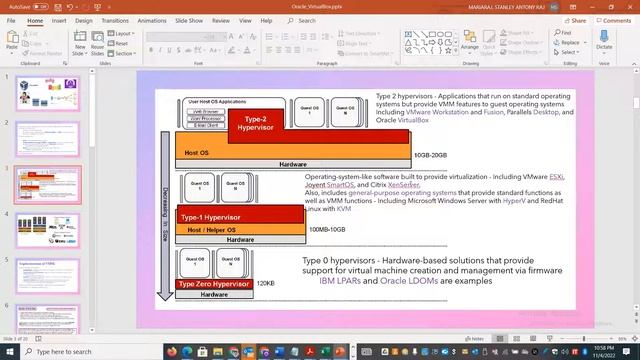Open the Shape Outline dropdown
Screen dimensions: 640x360
pyautogui.click(x=522, y=42)
